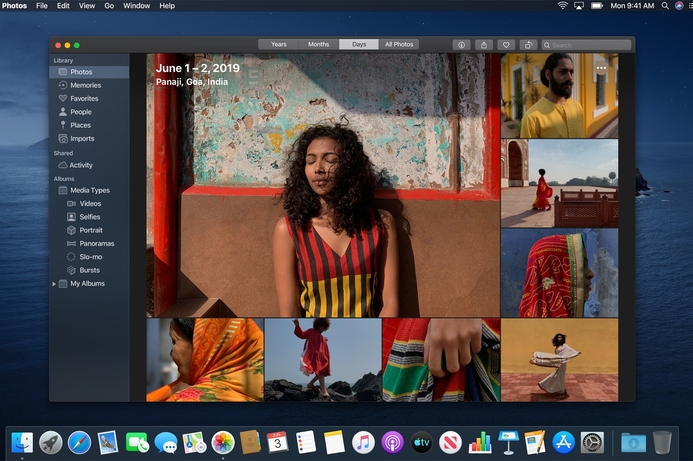Screen dimensions: 693x461
Task: Switch to the All Photos tab
Action: click(x=399, y=44)
